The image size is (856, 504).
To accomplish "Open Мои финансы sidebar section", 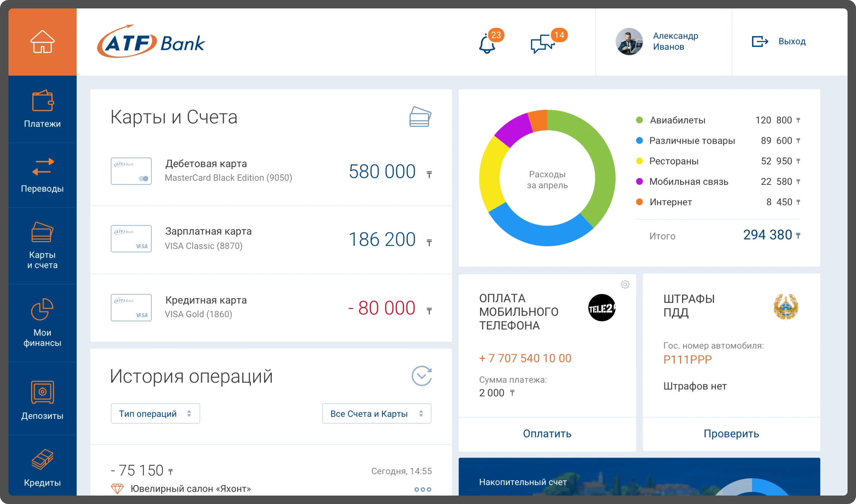I will click(x=42, y=323).
